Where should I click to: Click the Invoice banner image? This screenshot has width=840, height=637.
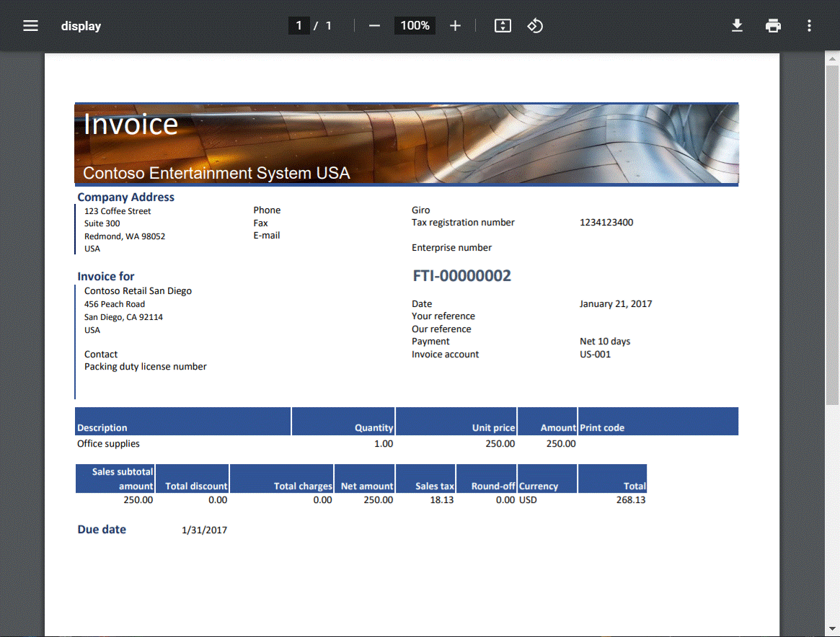(x=406, y=143)
